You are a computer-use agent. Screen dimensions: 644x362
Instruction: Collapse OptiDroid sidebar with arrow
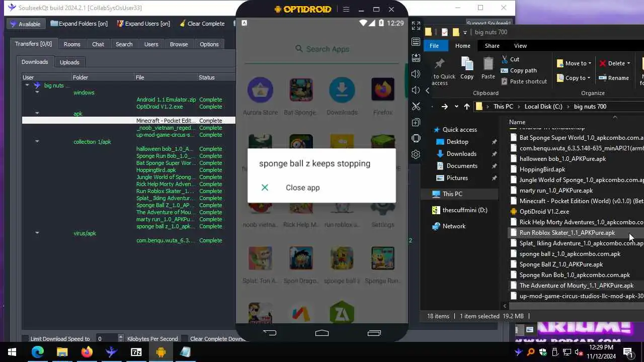427,90
